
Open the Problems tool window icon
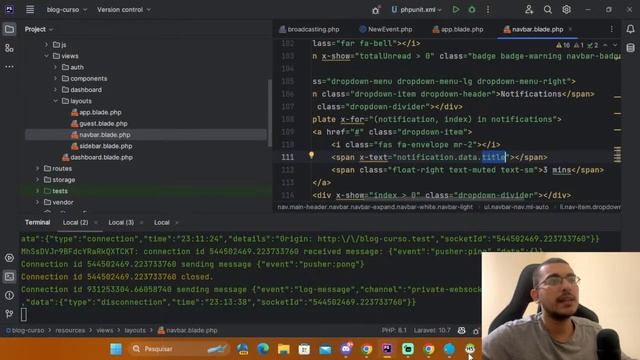(9, 295)
